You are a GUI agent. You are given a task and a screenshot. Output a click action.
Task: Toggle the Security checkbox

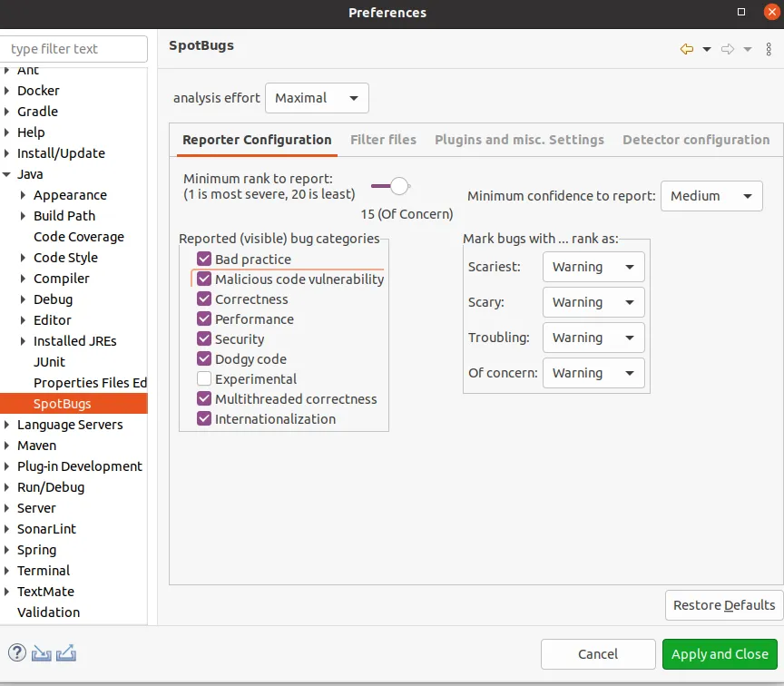coord(204,339)
